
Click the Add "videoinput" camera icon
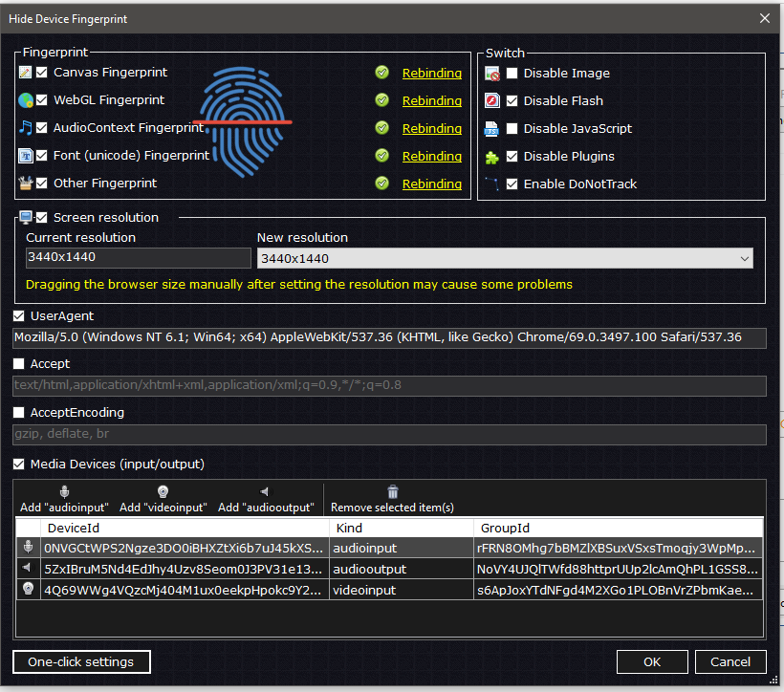click(x=163, y=492)
